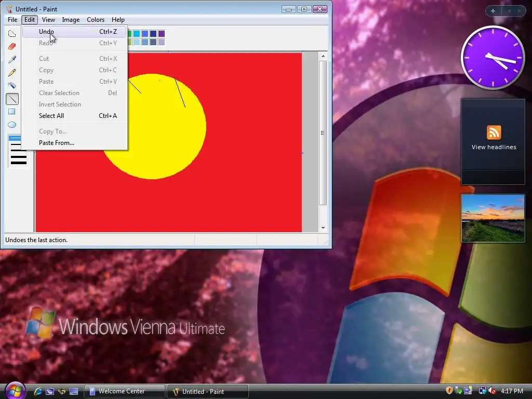Image resolution: width=532 pixels, height=399 pixels.
Task: Click View headlines link in gadget
Action: [494, 147]
